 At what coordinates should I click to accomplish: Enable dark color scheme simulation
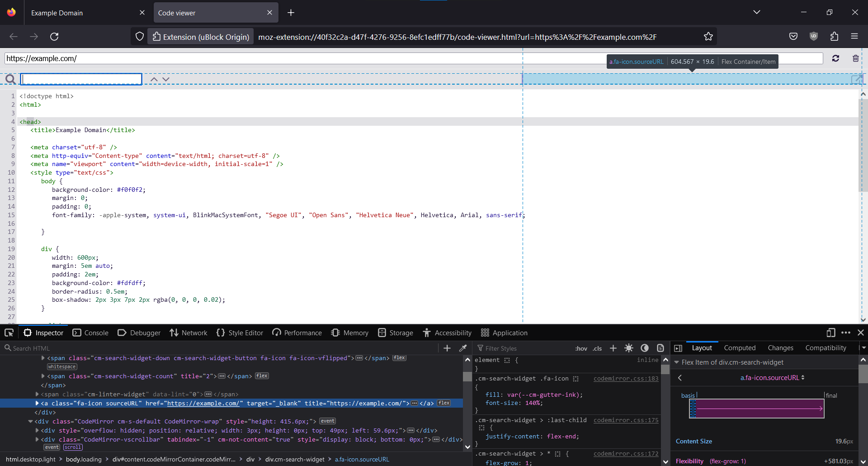tap(644, 348)
